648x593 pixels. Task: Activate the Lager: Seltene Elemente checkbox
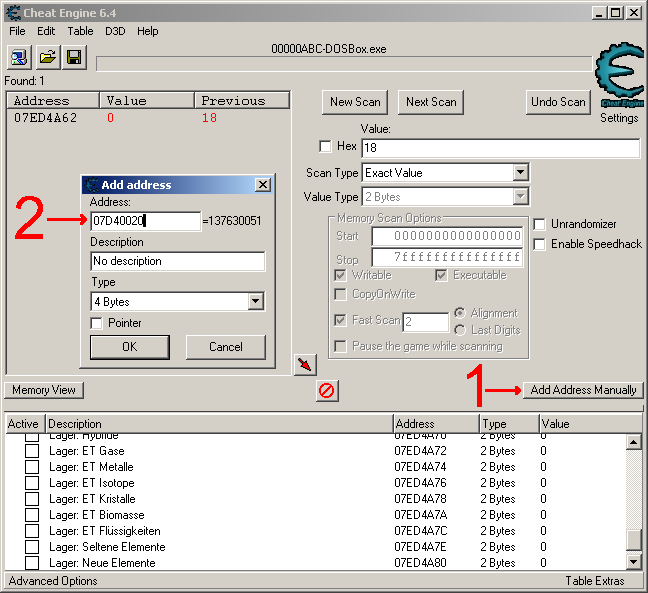[x=32, y=547]
